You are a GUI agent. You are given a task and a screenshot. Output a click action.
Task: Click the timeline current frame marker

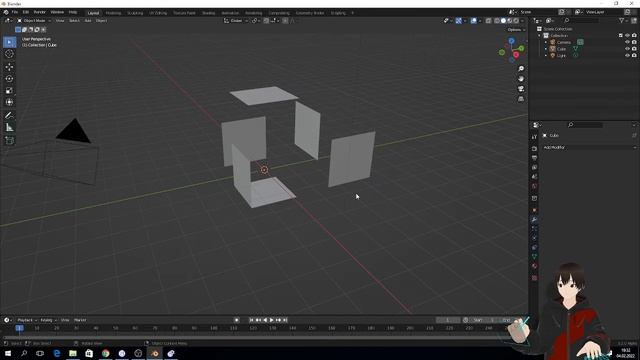pos(19,328)
